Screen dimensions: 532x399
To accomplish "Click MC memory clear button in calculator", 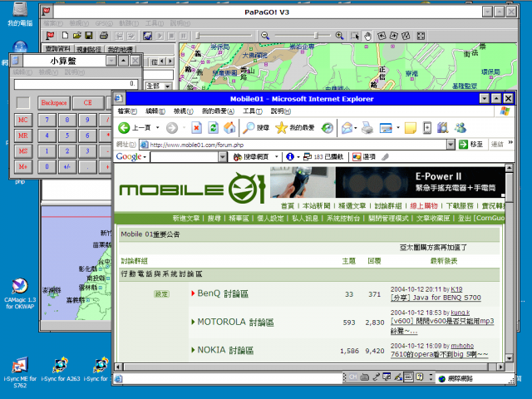I will pyautogui.click(x=23, y=120).
